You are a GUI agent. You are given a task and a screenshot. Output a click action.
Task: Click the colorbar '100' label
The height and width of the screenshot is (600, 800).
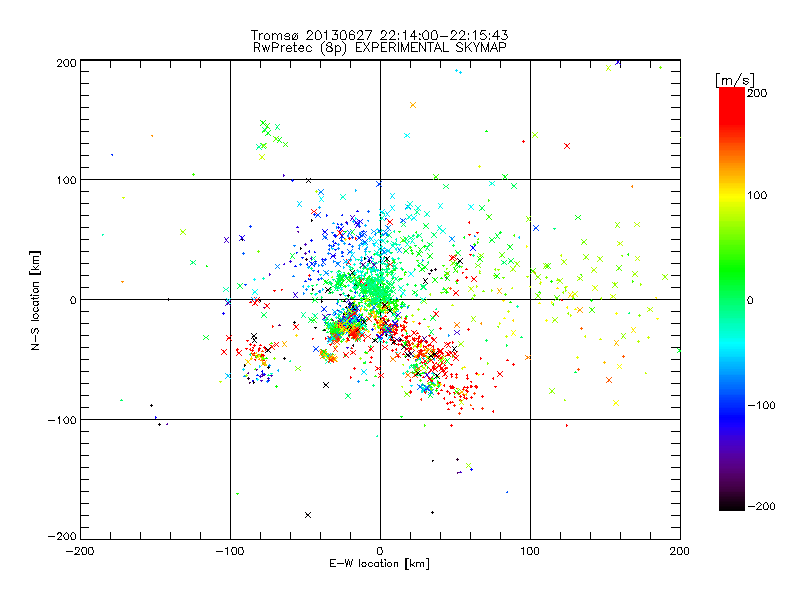click(x=757, y=195)
